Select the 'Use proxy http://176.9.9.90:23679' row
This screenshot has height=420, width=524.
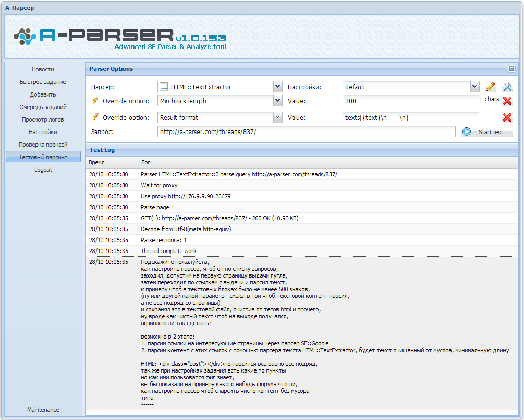[x=302, y=196]
